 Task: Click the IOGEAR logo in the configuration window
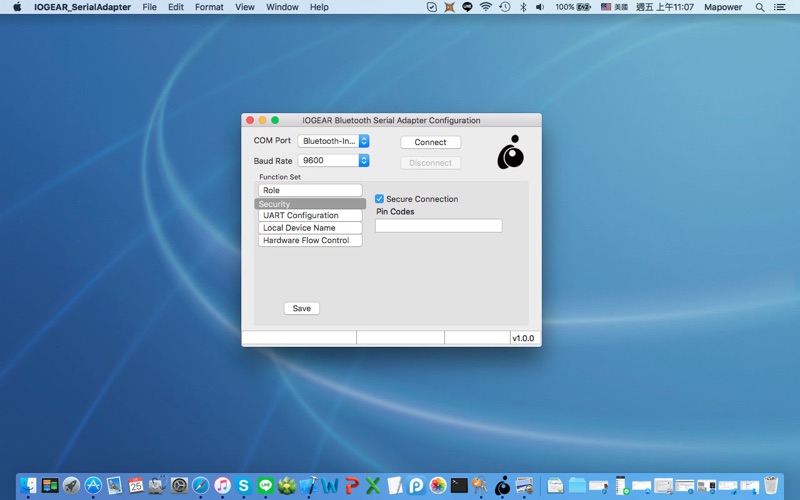[x=511, y=152]
